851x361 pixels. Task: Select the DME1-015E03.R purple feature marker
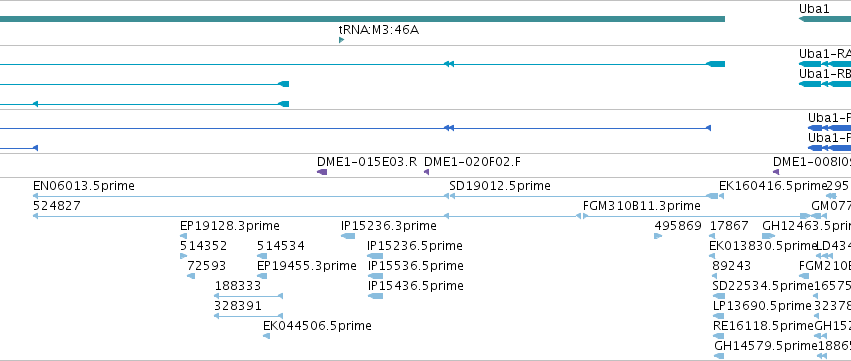click(322, 172)
